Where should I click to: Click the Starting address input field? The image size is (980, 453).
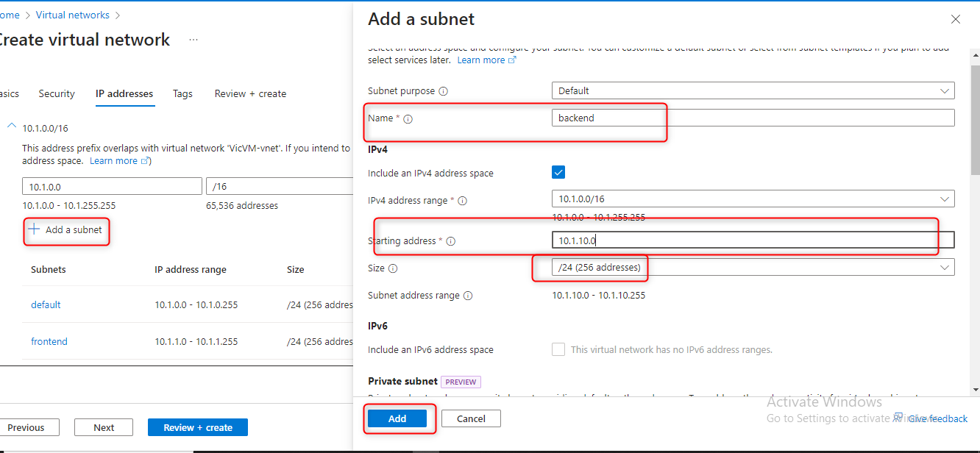point(753,240)
